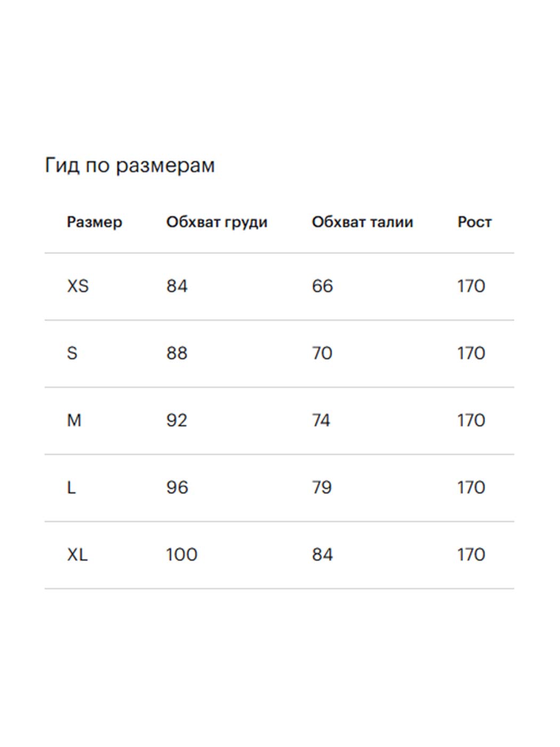Viewport: 560px width, 747px height.
Task: Click chest value 100 in XL row
Action: (181, 555)
